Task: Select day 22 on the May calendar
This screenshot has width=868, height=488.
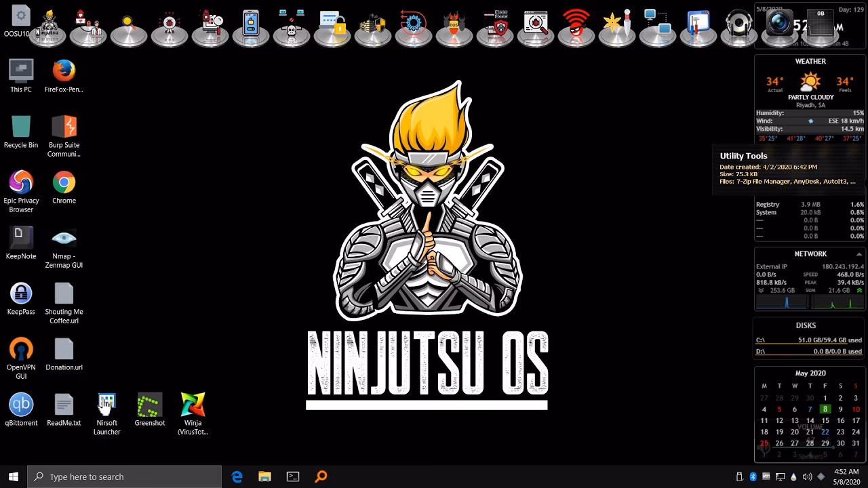Action: [825, 431]
